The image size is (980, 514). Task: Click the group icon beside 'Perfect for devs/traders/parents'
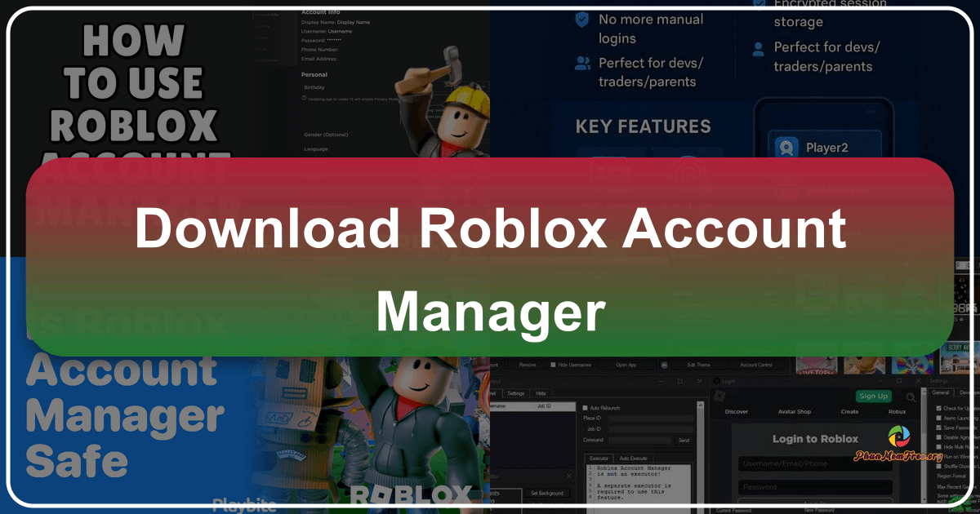pos(581,63)
